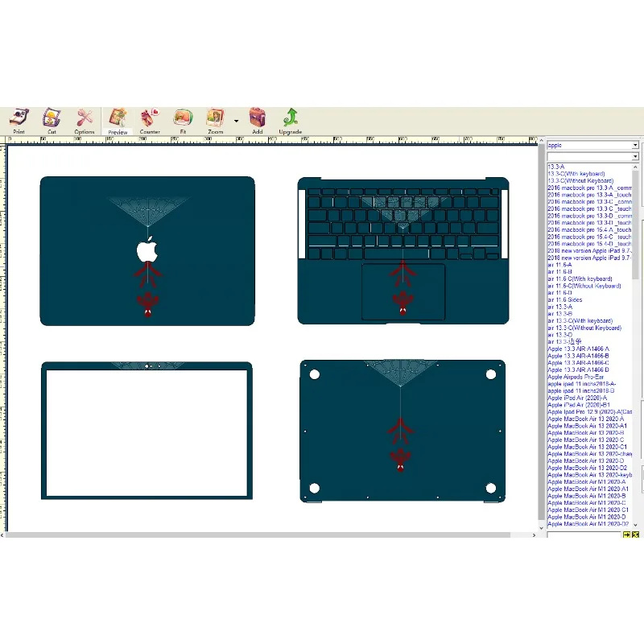644x644 pixels.
Task: Select 'Apple MacBook Air 13 2020-A' entry
Action: 586,419
